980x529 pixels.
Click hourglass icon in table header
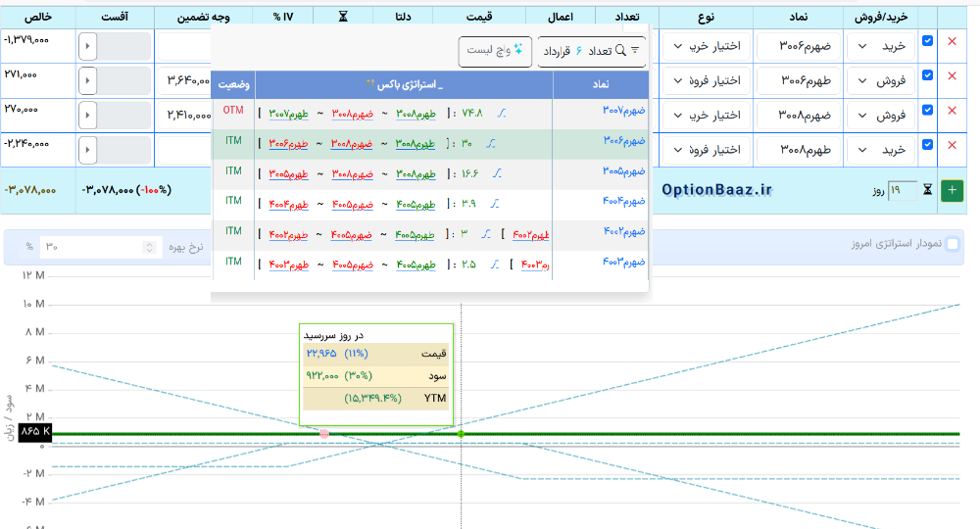click(x=343, y=17)
